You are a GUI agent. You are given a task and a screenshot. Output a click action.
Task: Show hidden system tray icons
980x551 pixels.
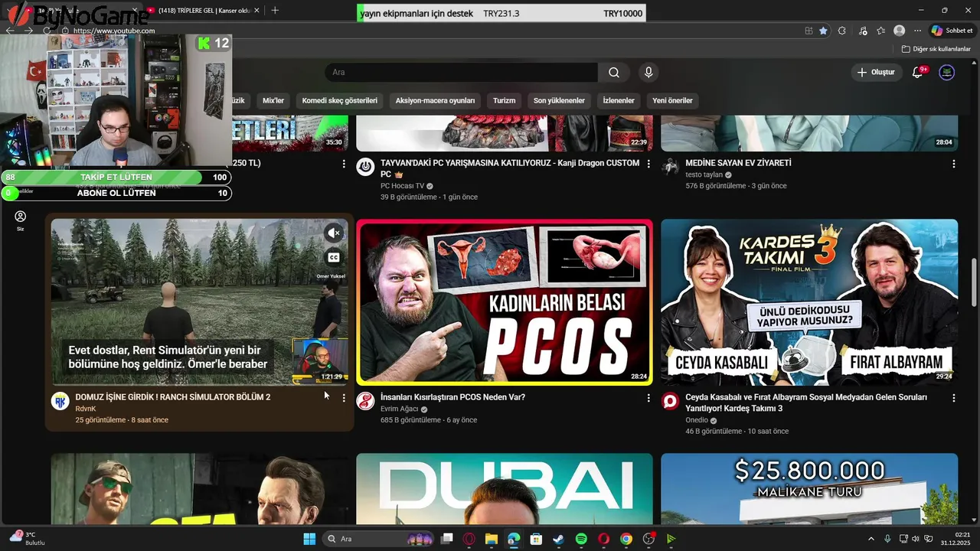[x=871, y=539]
